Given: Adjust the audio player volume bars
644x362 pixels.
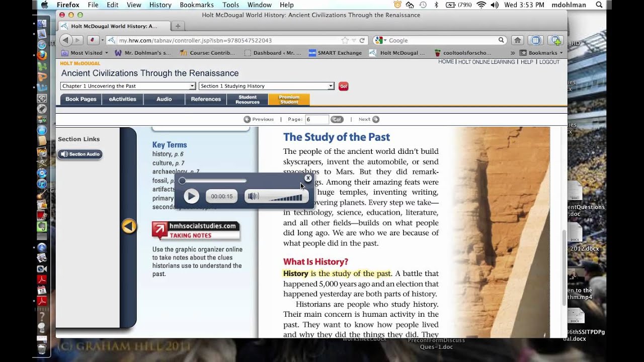Looking at the screenshot, I should click(x=285, y=198).
